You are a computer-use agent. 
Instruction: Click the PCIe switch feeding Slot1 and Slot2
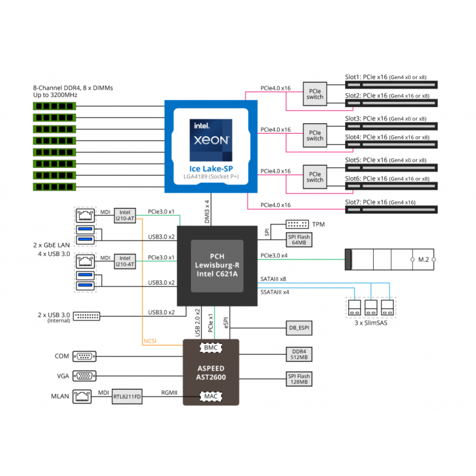pos(315,94)
